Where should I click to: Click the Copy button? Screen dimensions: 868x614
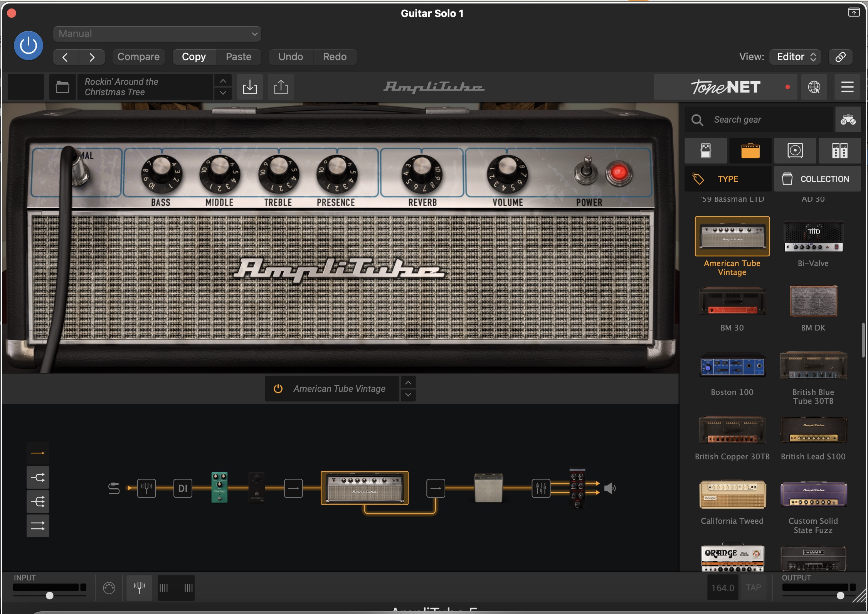[194, 57]
